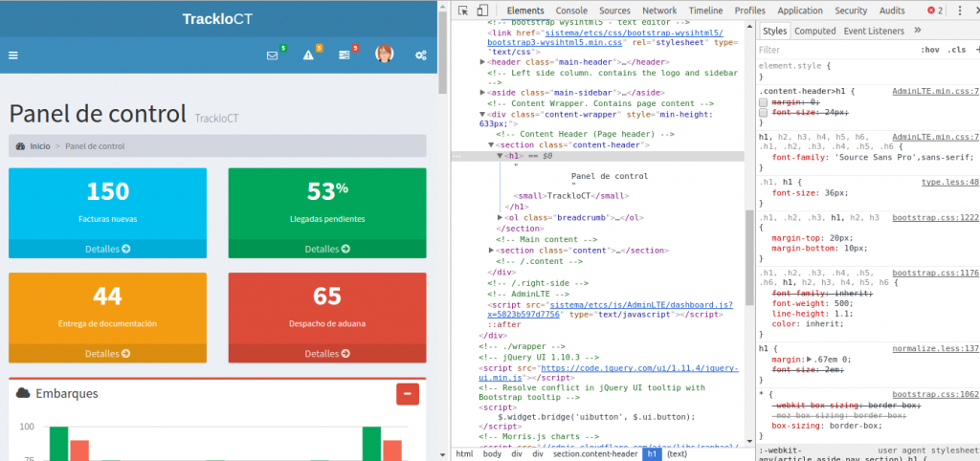Switch to the Profiles tab
The image size is (980, 461).
click(750, 11)
